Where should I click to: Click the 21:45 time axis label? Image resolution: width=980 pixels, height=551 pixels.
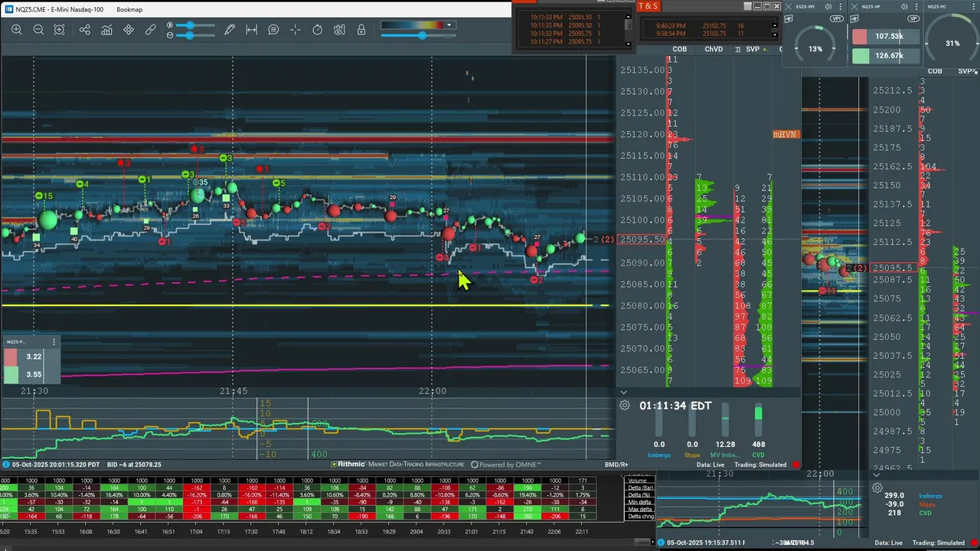coord(234,391)
